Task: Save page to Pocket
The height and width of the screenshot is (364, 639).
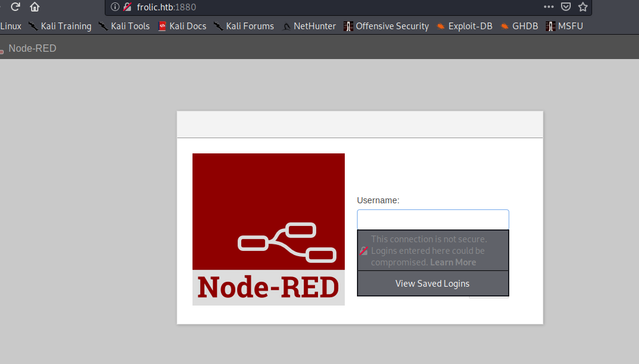Action: [x=566, y=7]
